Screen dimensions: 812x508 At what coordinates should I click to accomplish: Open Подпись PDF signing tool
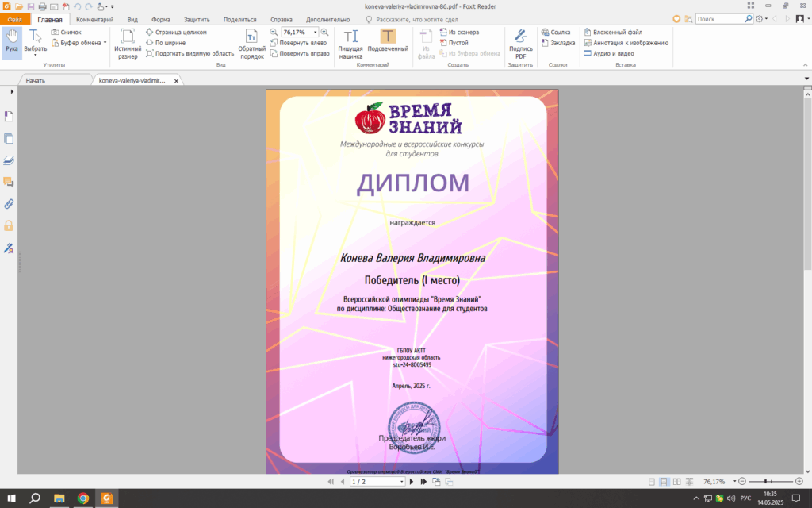coord(520,44)
